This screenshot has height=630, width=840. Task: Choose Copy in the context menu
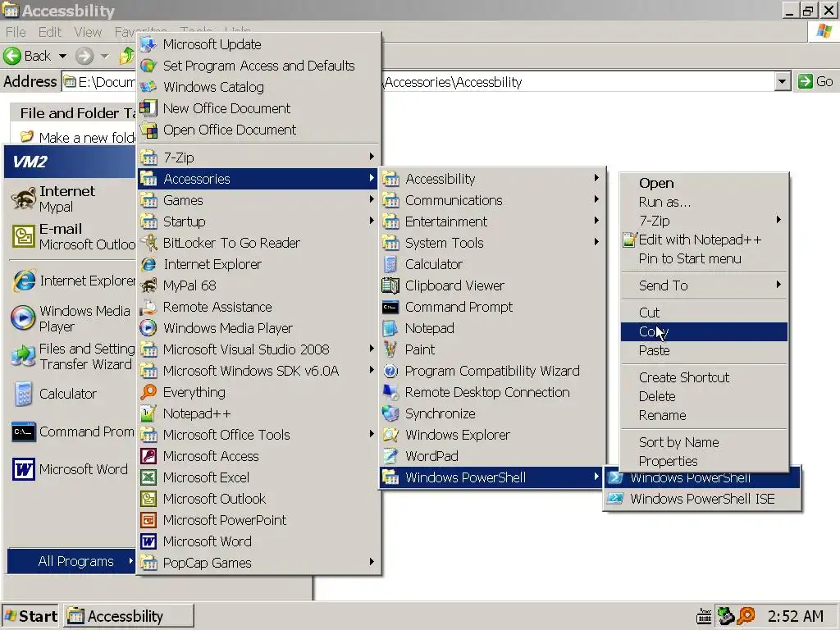point(704,331)
